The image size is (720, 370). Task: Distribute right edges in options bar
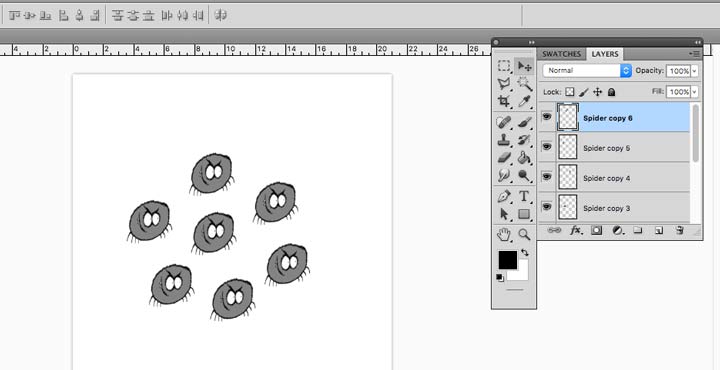[x=198, y=16]
